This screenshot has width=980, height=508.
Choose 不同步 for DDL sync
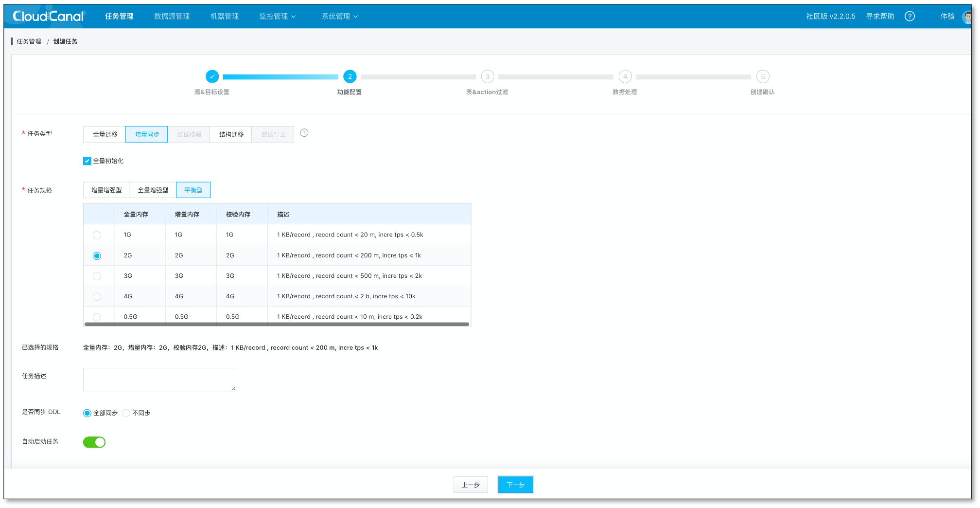pyautogui.click(x=126, y=413)
